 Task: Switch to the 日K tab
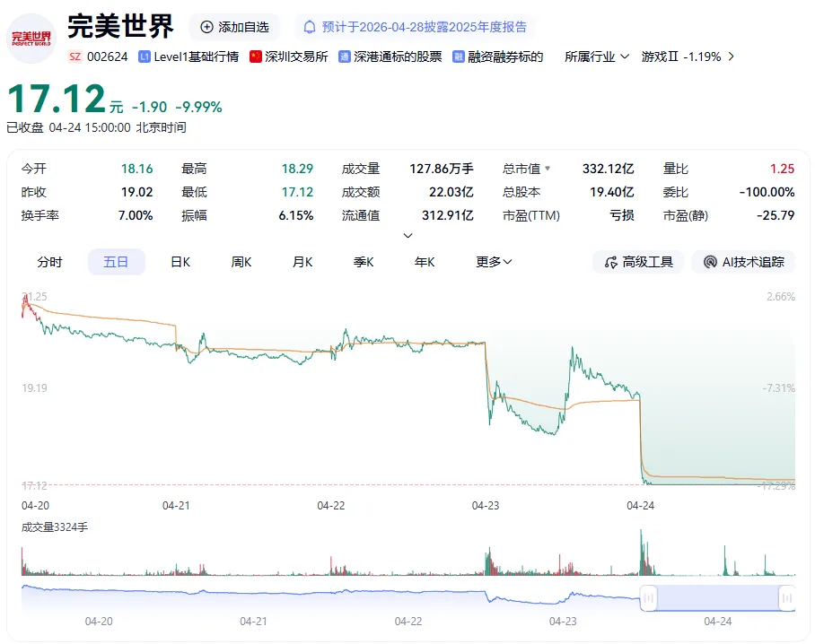point(180,262)
